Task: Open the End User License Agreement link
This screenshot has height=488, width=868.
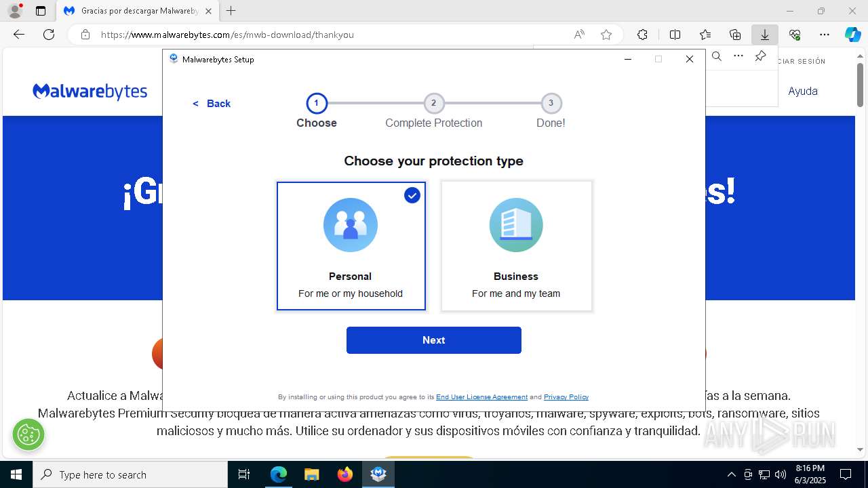Action: [x=481, y=397]
